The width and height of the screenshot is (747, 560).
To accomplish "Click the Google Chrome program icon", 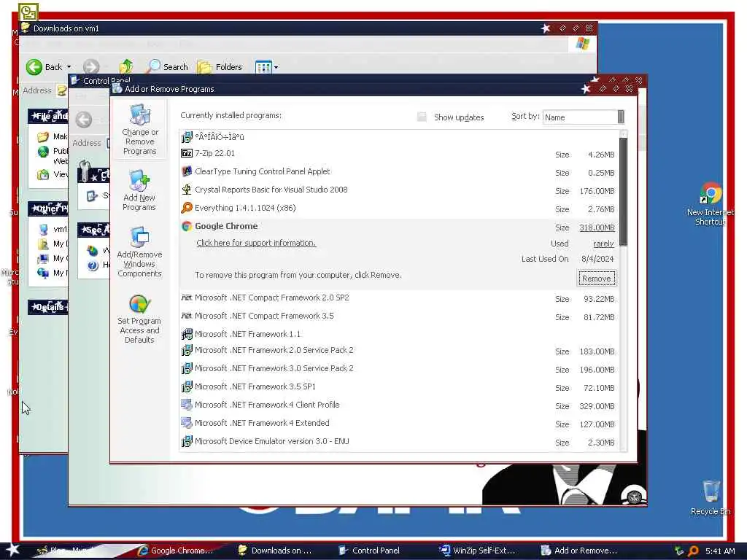I will (187, 226).
